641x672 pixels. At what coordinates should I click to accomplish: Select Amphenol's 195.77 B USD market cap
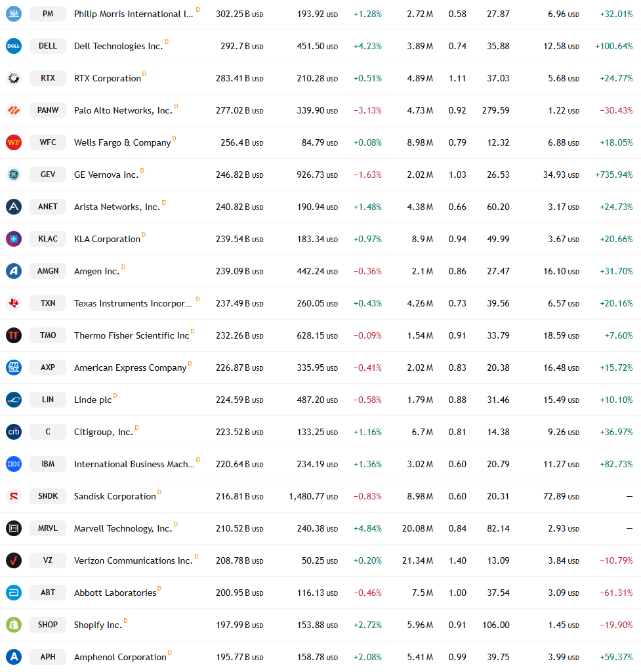point(239,657)
